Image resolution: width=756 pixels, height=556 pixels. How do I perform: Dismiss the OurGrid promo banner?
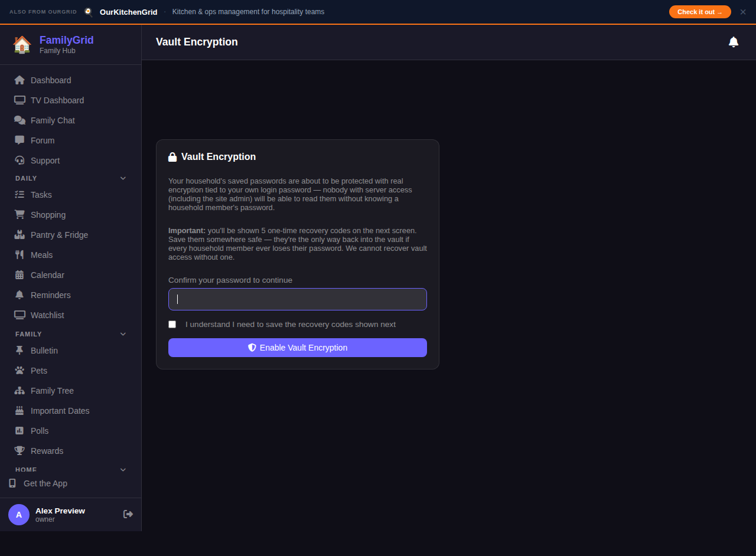[x=743, y=12]
